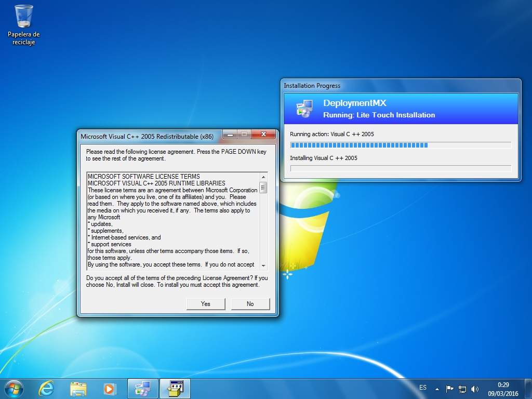Show hidden tray icons arrow

[437, 389]
